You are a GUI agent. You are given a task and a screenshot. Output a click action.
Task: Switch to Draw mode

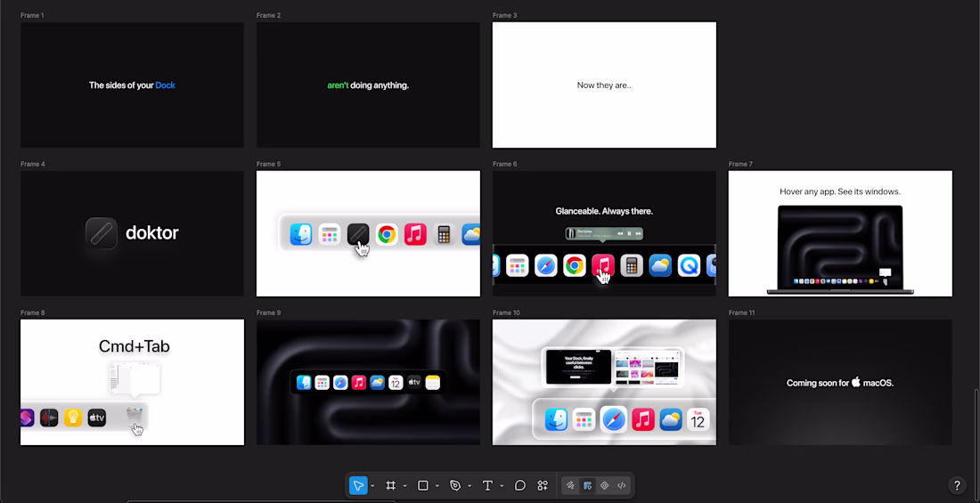[570, 485]
